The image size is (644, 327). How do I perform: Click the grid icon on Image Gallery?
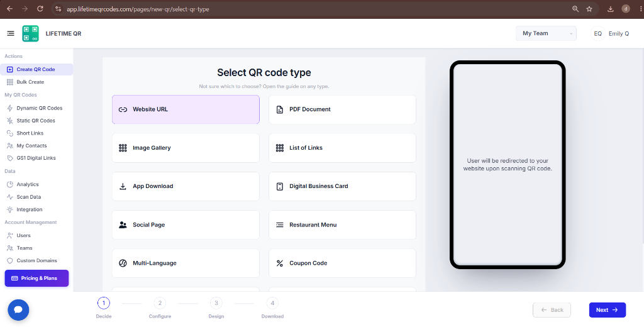coord(123,148)
